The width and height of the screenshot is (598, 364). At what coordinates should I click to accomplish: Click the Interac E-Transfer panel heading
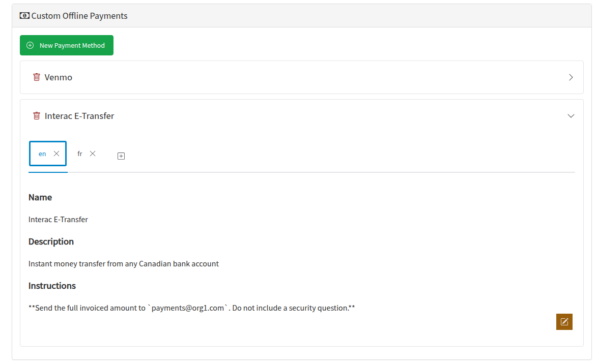point(79,116)
